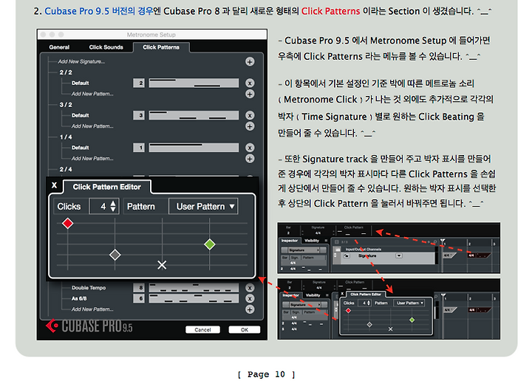Open the Click Sounds tab
Screen dimensions: 532x392
(x=106, y=47)
